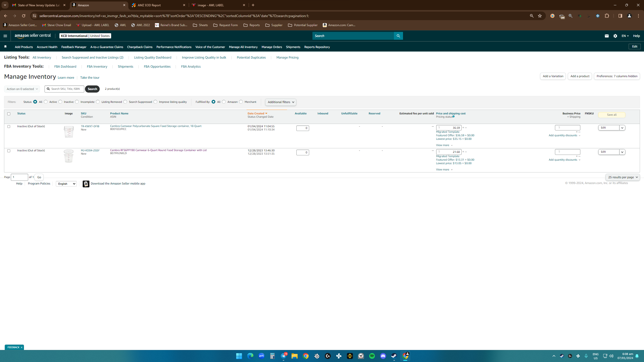Expand the Additional filters dropdown
Viewport: 644px width, 362px height.
(281, 102)
